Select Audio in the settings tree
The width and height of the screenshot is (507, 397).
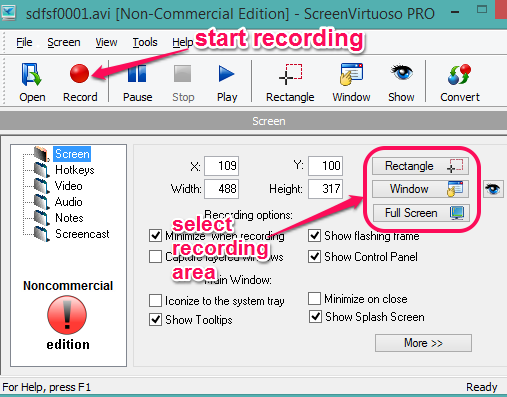point(69,202)
